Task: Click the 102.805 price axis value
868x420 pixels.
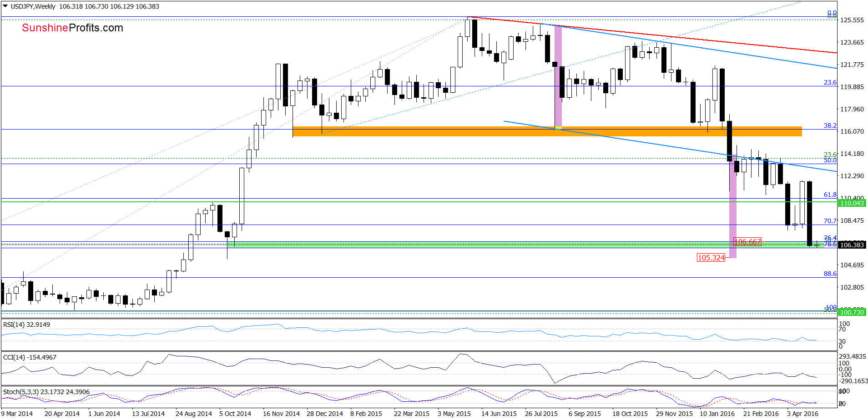Action: click(852, 287)
